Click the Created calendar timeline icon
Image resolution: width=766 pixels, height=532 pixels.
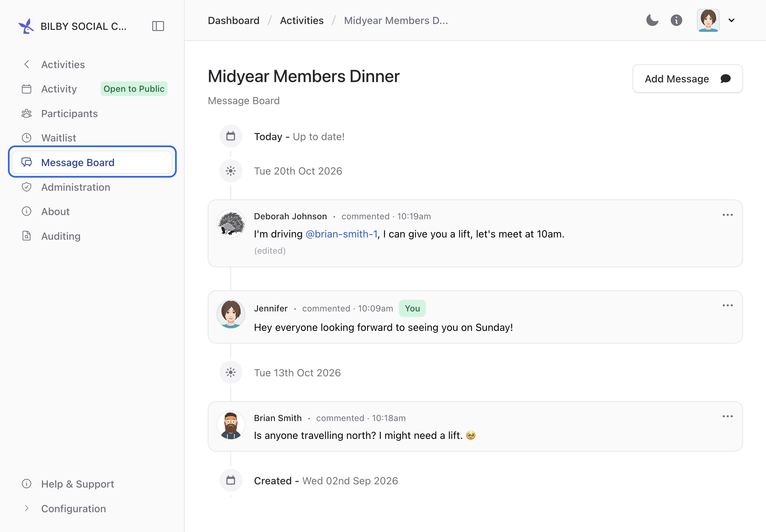pyautogui.click(x=231, y=480)
